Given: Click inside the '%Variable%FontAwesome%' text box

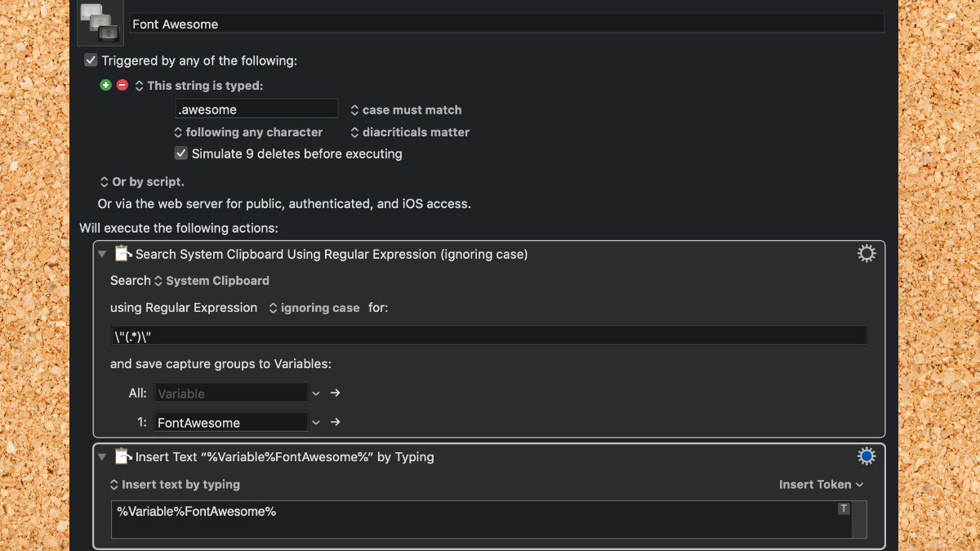Looking at the screenshot, I should pyautogui.click(x=482, y=519).
